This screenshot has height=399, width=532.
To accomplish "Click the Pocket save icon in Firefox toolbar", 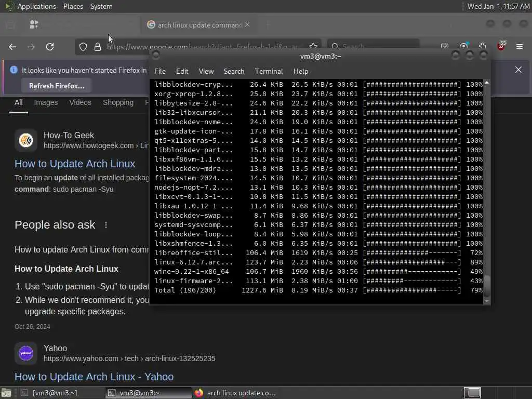I will pos(445,46).
